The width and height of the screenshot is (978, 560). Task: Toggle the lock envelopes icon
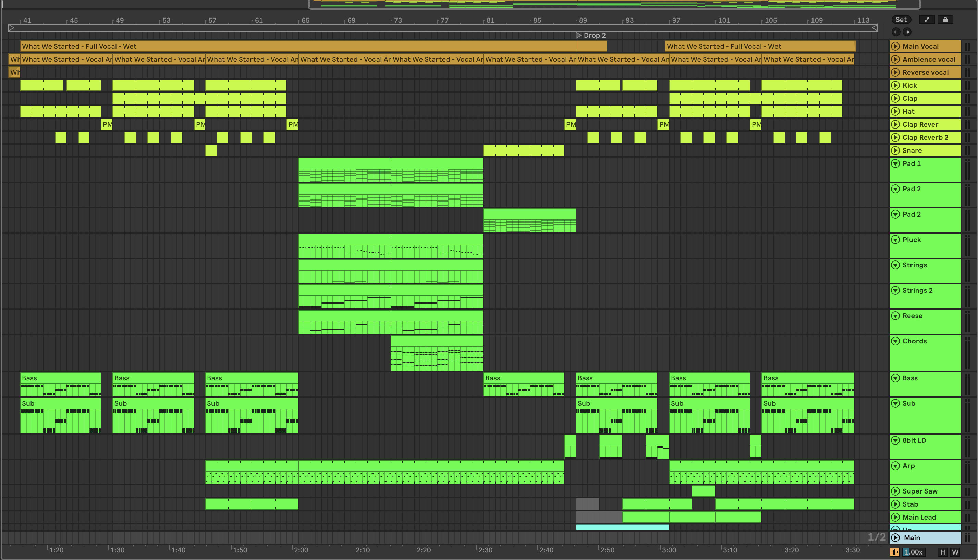coord(945,20)
